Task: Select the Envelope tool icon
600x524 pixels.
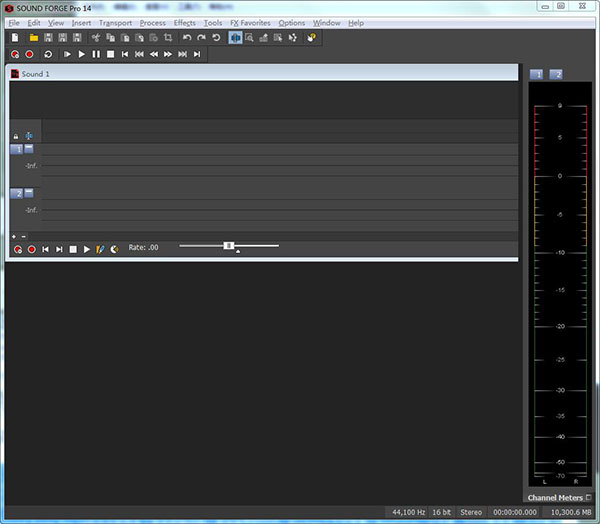Action: 293,38
